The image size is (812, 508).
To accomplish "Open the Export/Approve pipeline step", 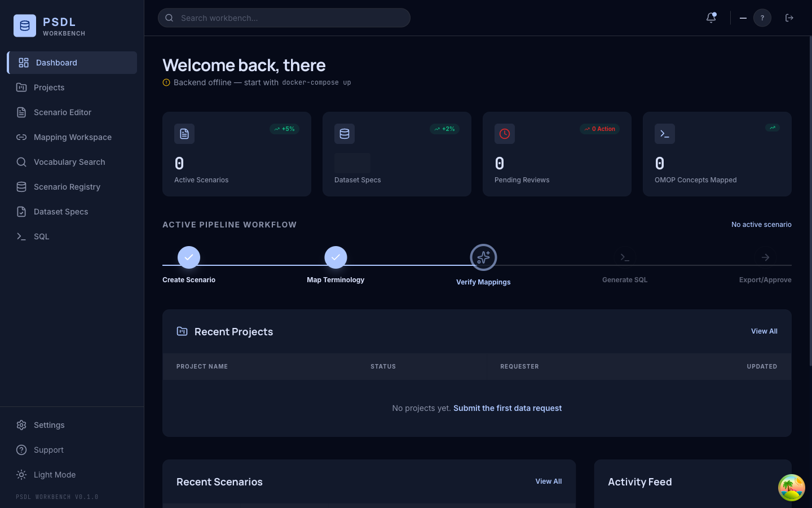I will tap(765, 257).
